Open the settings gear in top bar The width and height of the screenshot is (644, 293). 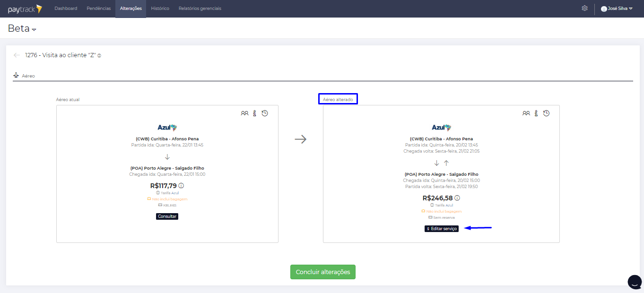584,9
